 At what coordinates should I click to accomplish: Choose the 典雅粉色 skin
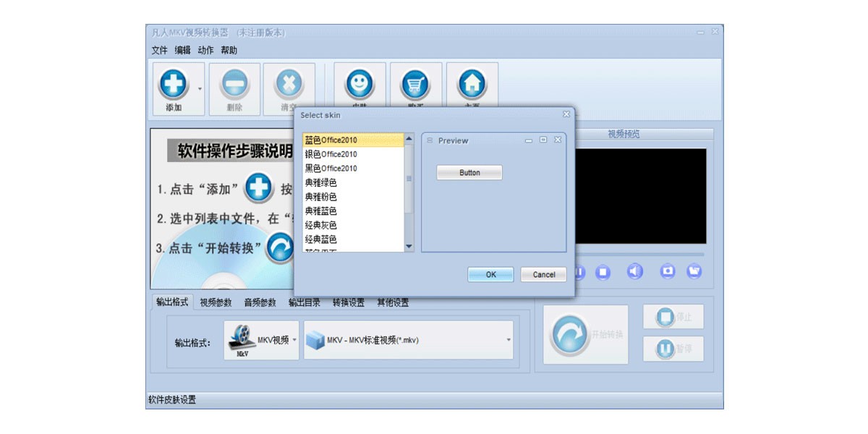353,197
